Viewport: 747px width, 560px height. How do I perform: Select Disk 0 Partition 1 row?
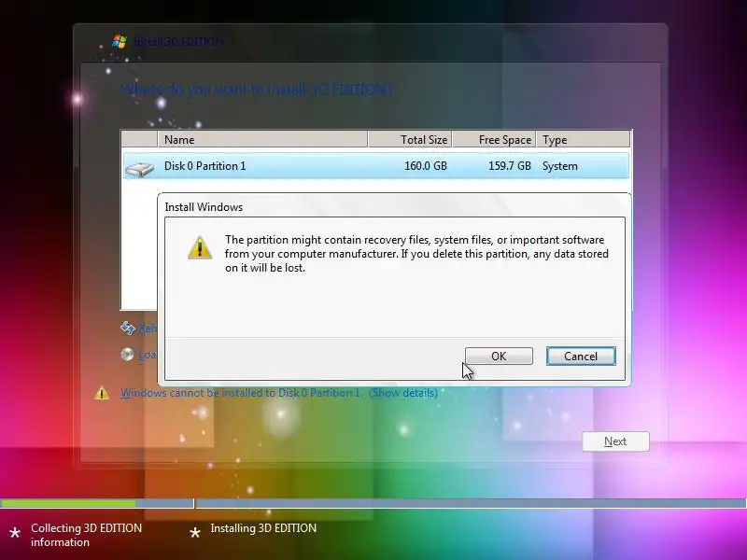(376, 166)
